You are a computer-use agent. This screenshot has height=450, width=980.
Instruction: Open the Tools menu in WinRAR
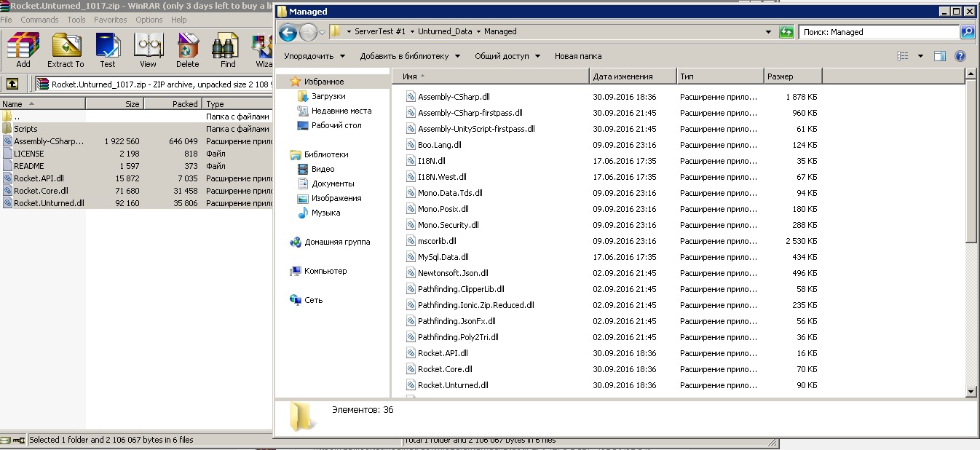coord(76,20)
